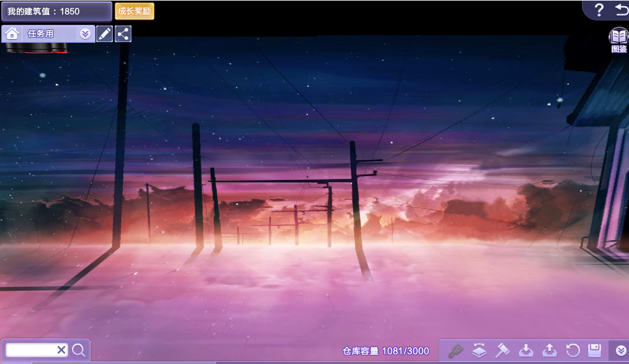Click the circular reset arrow icon
This screenshot has width=629, height=364.
coord(573,351)
